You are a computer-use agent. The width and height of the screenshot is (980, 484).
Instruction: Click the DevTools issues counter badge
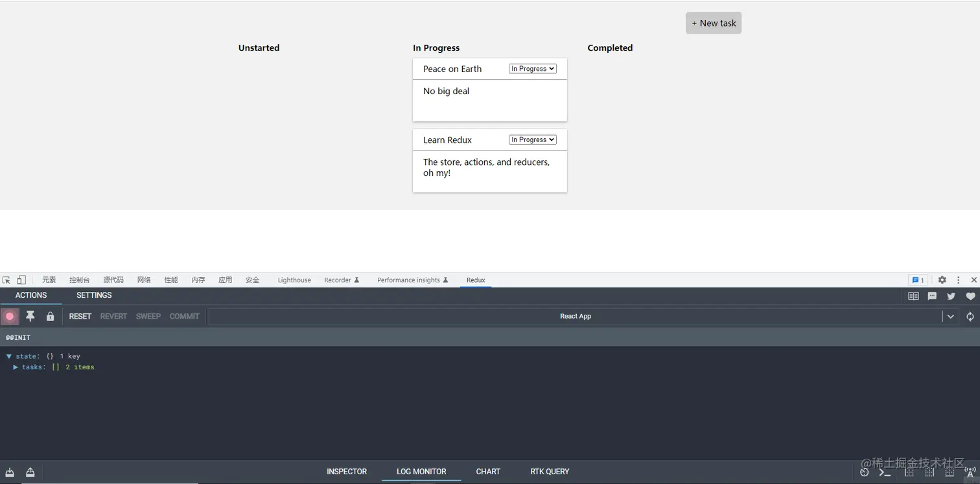point(918,280)
